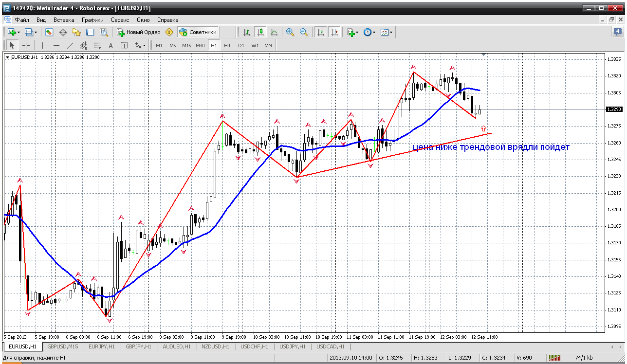Switch to the AUDUSD,H1 chart tab
This screenshot has width=627, height=364.
click(x=177, y=346)
